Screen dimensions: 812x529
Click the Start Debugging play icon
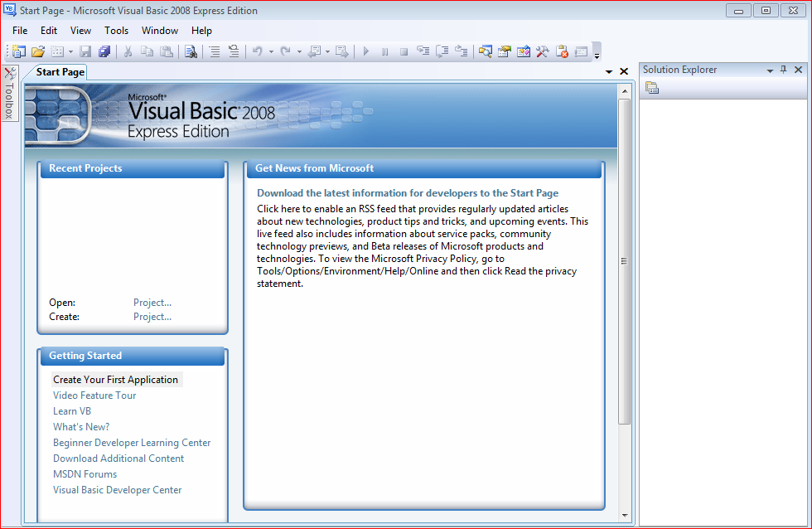point(365,51)
